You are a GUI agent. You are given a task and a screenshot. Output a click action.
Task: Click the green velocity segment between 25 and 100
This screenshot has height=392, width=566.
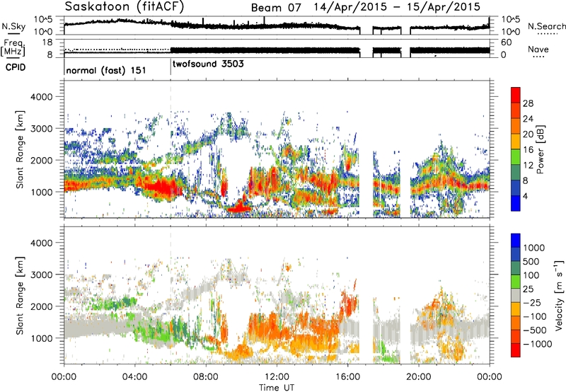pos(516,282)
